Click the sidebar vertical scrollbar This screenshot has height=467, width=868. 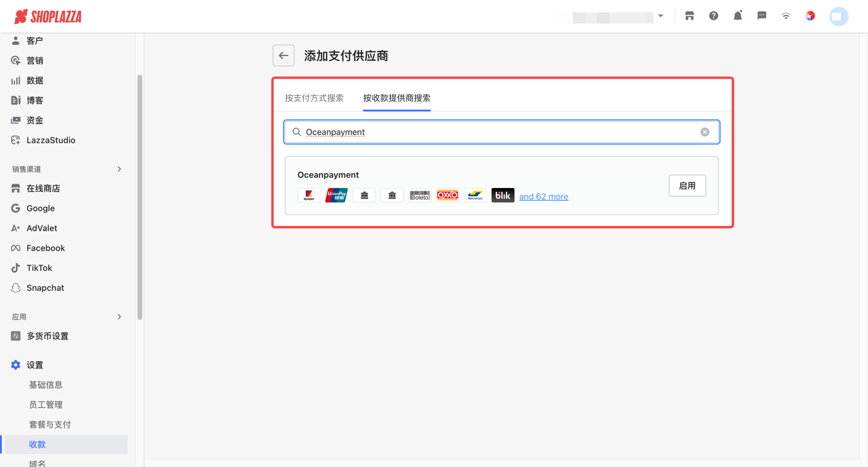pyautogui.click(x=140, y=197)
